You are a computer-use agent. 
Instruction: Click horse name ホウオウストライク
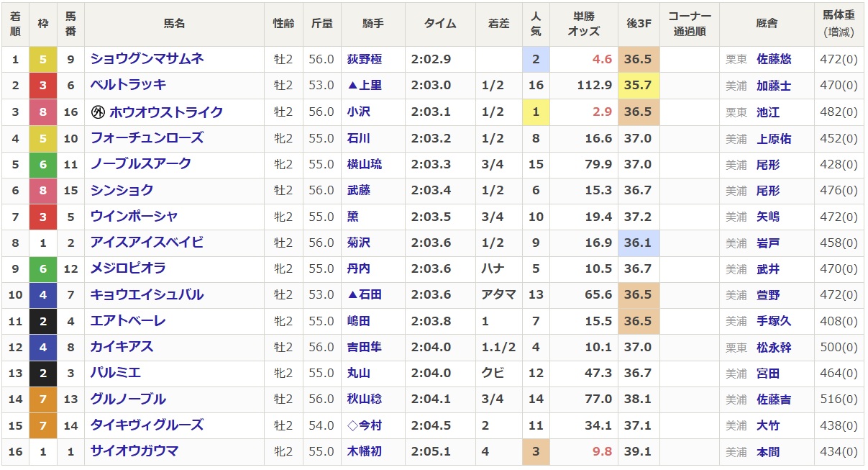click(x=166, y=112)
